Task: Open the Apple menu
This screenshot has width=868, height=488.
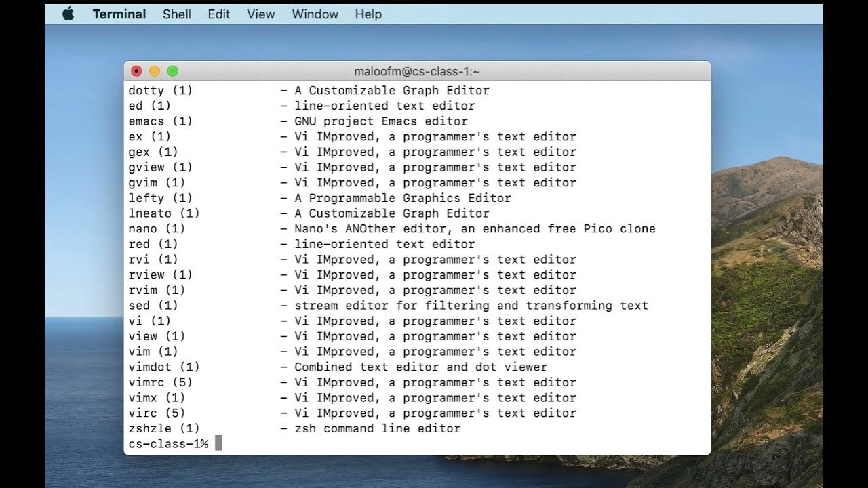Action: (x=68, y=14)
